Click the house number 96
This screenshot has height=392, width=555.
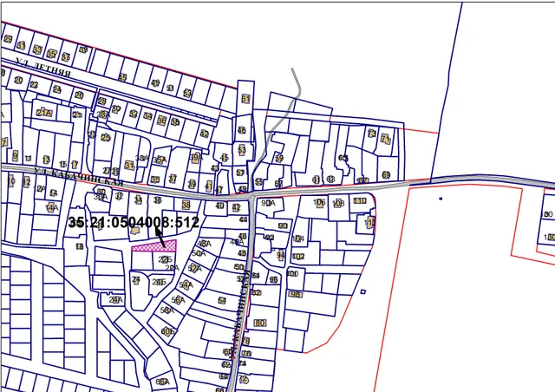tap(274, 280)
